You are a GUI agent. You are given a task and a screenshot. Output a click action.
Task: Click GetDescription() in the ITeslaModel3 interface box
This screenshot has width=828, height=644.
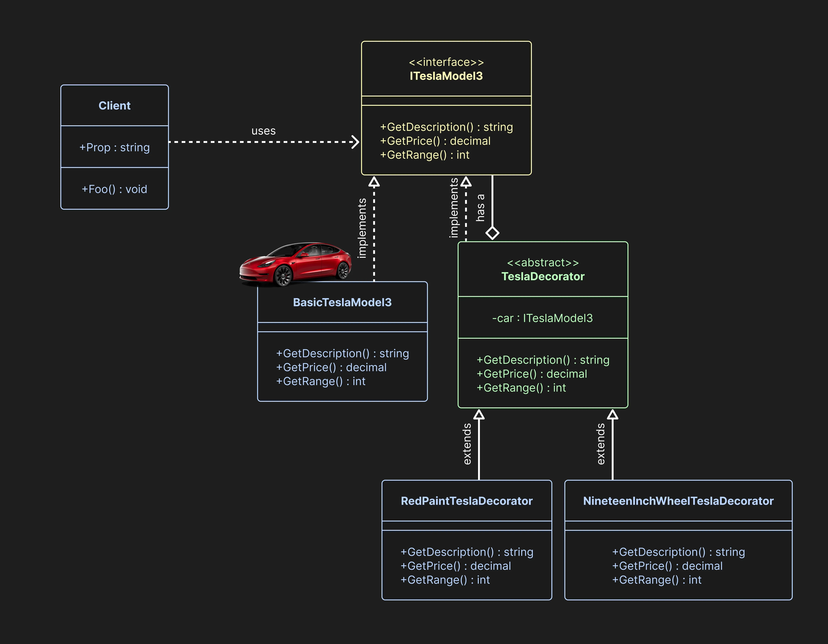click(446, 127)
